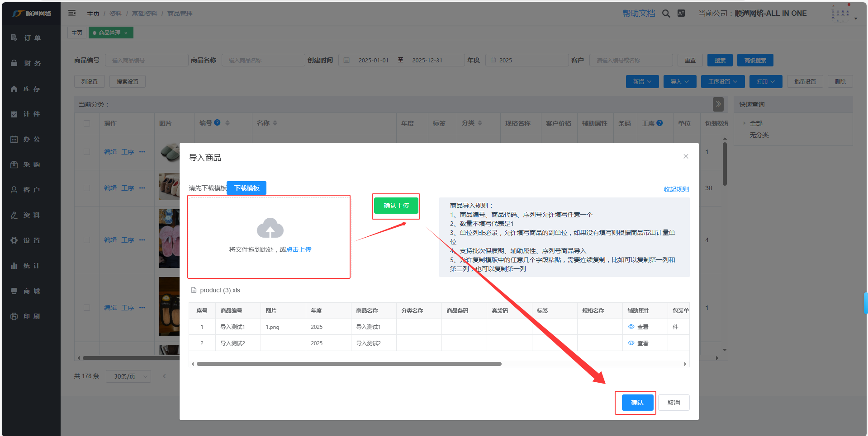Click the 统计 statistics chart icon
Image resolution: width=868 pixels, height=436 pixels.
[14, 266]
